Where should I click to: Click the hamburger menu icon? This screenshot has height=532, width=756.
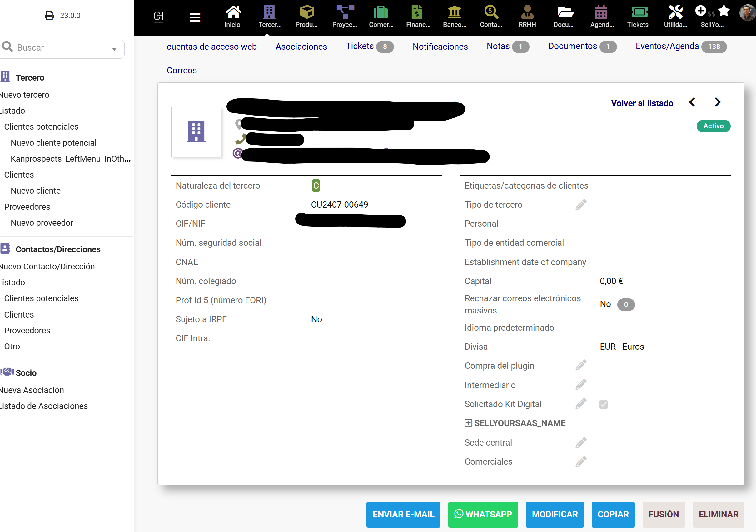tap(195, 17)
